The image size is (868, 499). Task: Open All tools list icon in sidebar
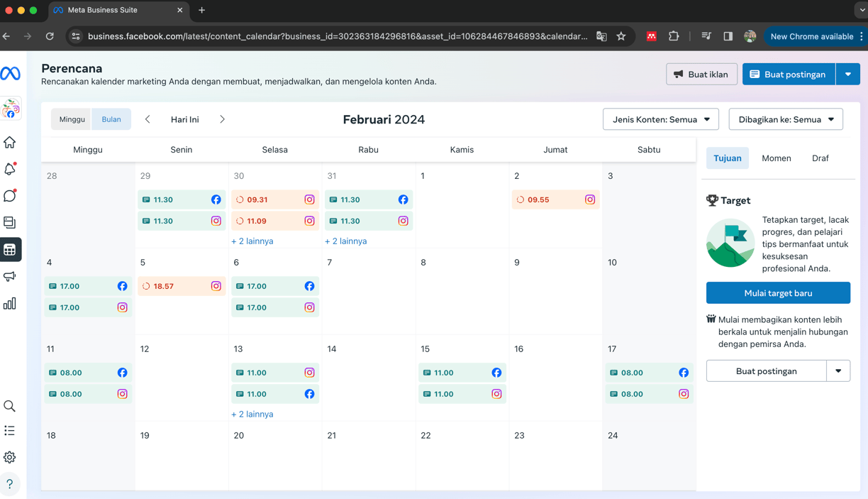pos(10,431)
